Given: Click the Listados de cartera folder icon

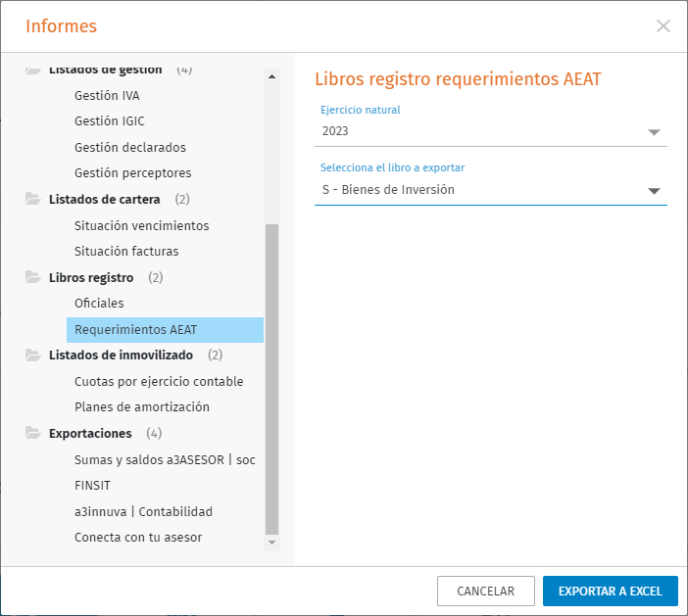Looking at the screenshot, I should (x=33, y=199).
